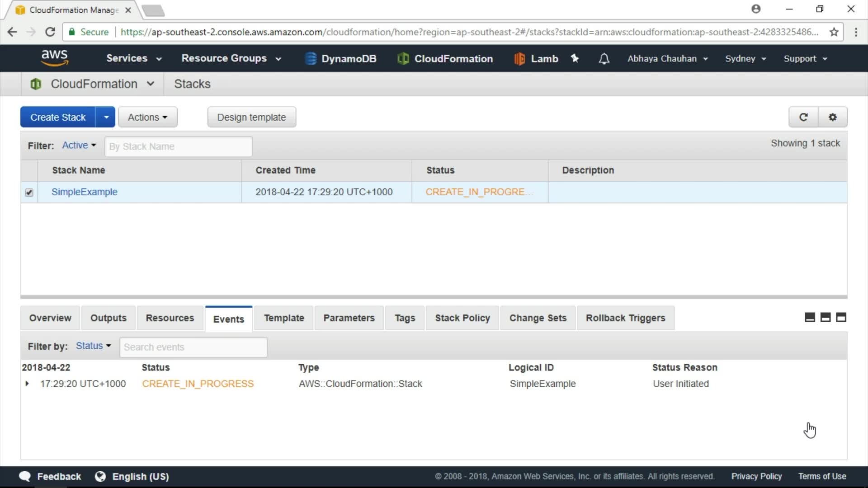868x488 pixels.
Task: Open the Template tab
Action: [284, 318]
